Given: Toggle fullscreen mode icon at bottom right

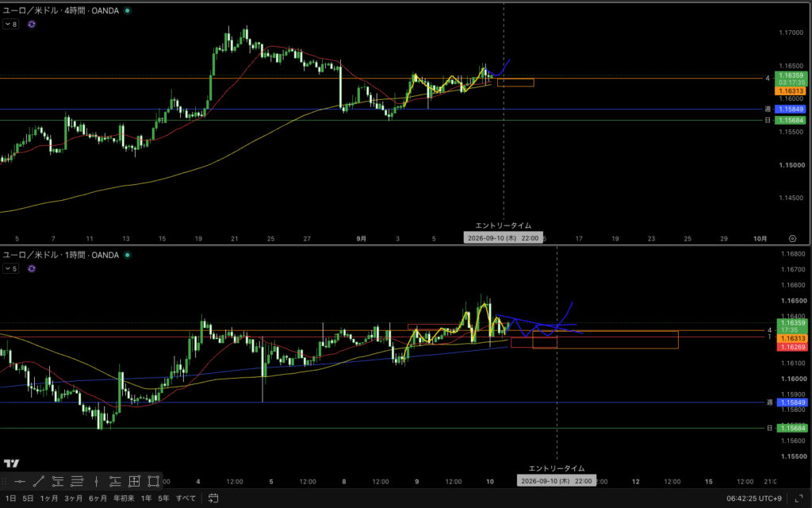Looking at the screenshot, I should coord(799,498).
